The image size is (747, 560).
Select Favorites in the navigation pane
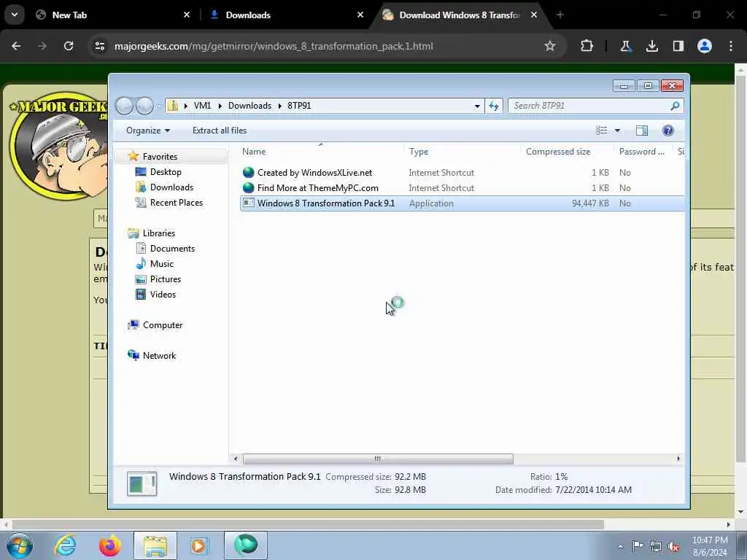160,157
